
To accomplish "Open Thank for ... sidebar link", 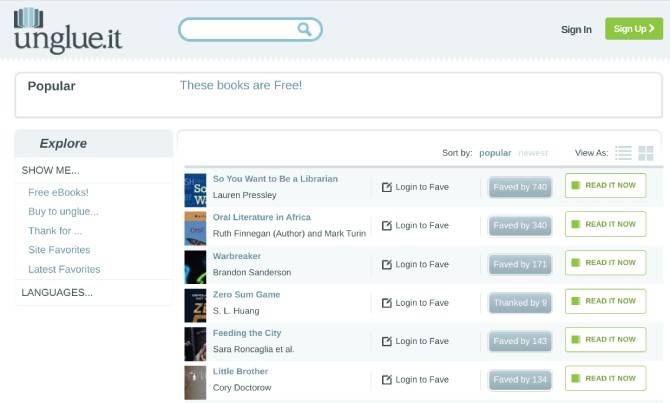I will click(55, 231).
